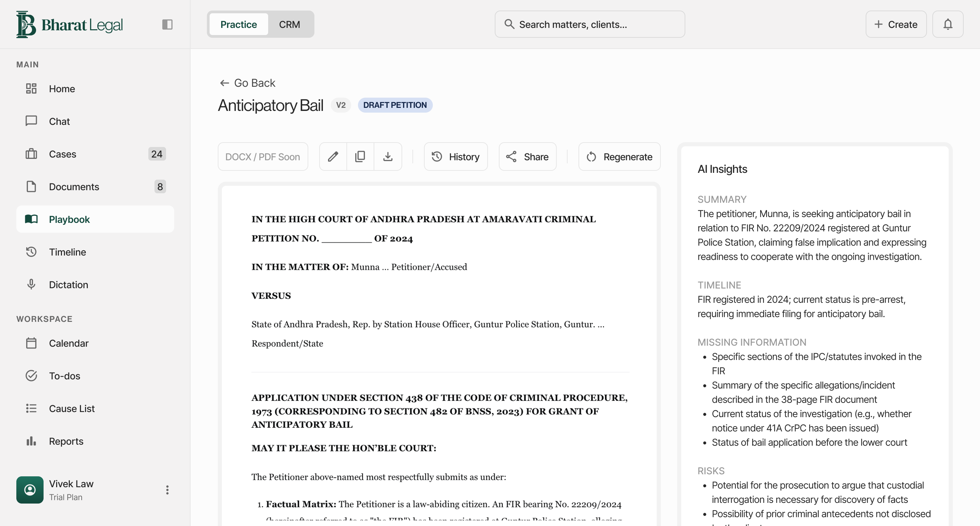Click the Anticipatory Bail heading
The width and height of the screenshot is (980, 526).
click(x=271, y=105)
